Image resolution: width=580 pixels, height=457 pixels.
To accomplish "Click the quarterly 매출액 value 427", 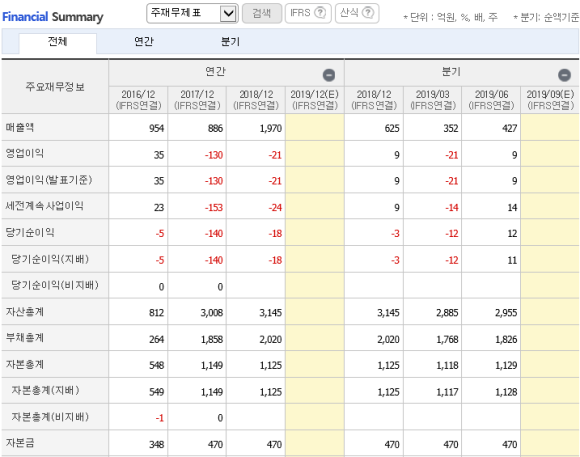I will coord(509,128).
